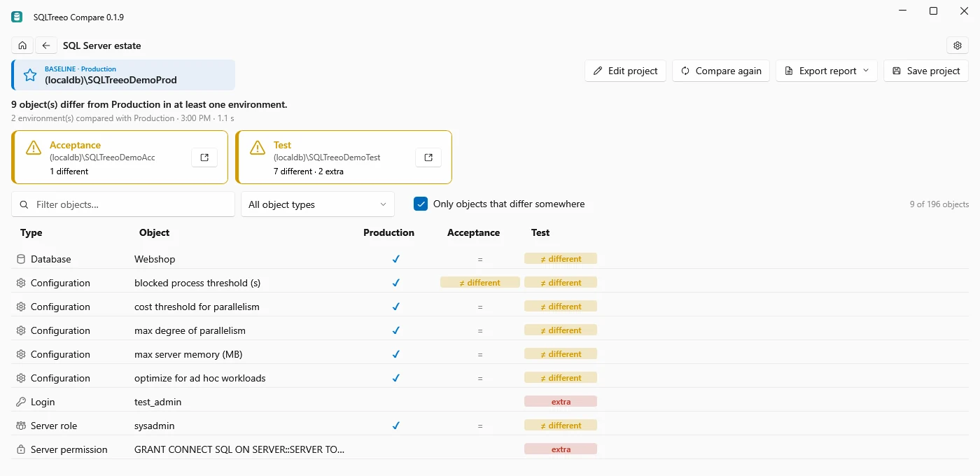This screenshot has height=476, width=980.
Task: Click Acceptance equals sign for Webshop
Action: (480, 259)
